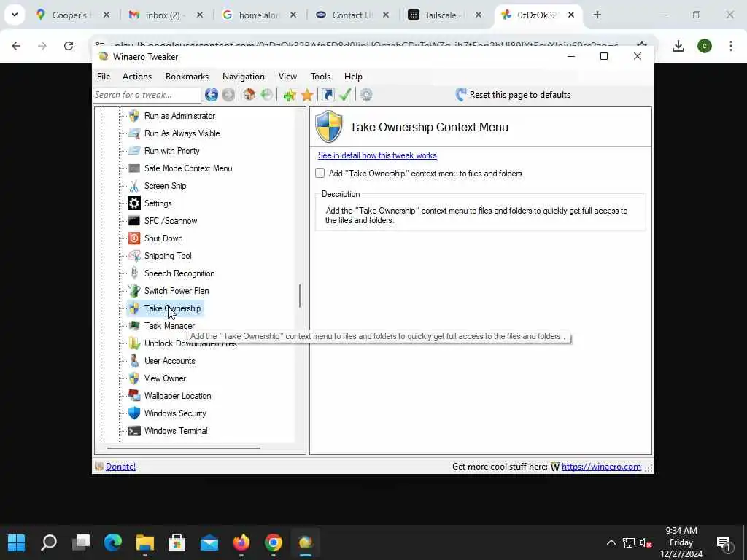This screenshot has height=560, width=747.
Task: Show hidden system tray icons chevron
Action: pos(611,542)
